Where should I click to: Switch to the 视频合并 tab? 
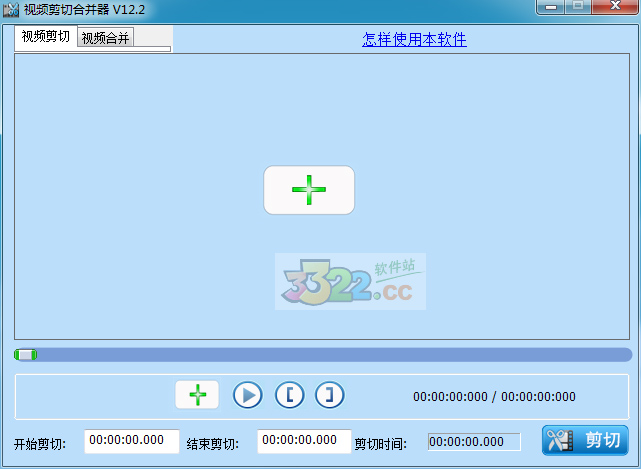105,38
